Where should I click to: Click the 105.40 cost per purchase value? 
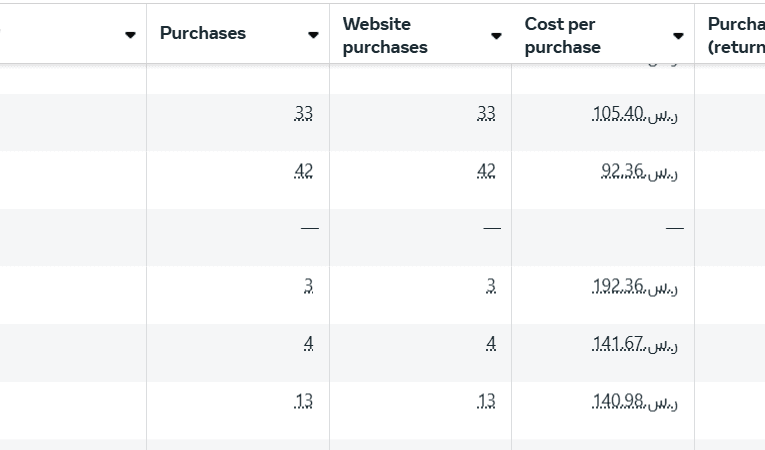point(635,114)
